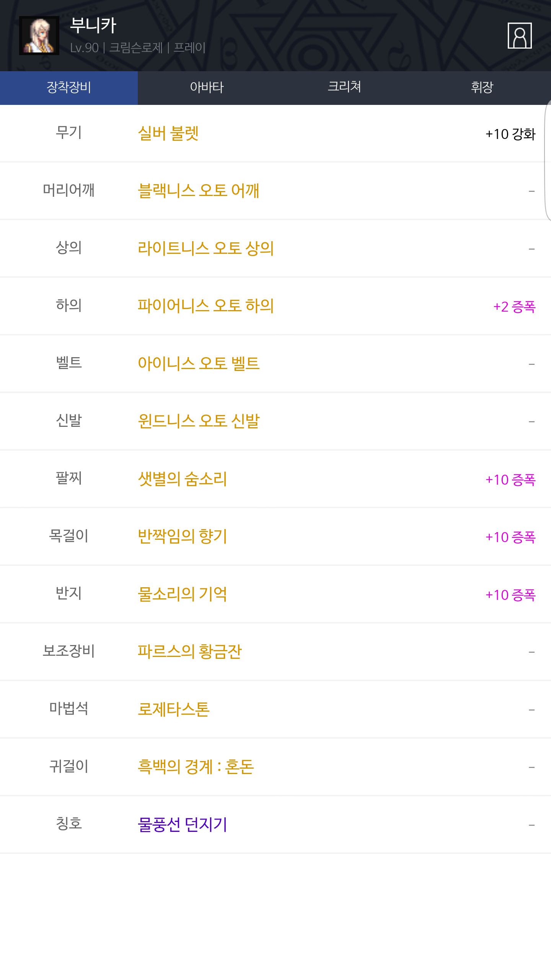The image size is (551, 980).
Task: Open ring item 물소리의 기억
Action: click(182, 594)
